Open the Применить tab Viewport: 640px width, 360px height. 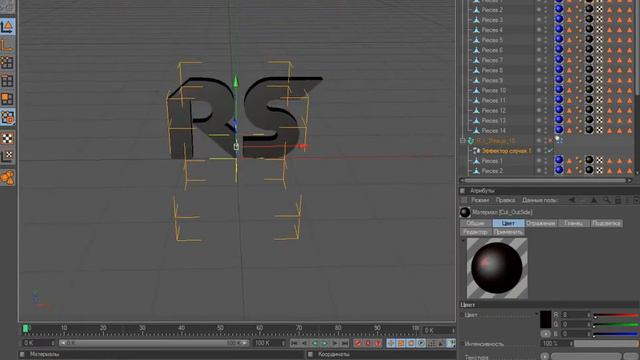508,232
